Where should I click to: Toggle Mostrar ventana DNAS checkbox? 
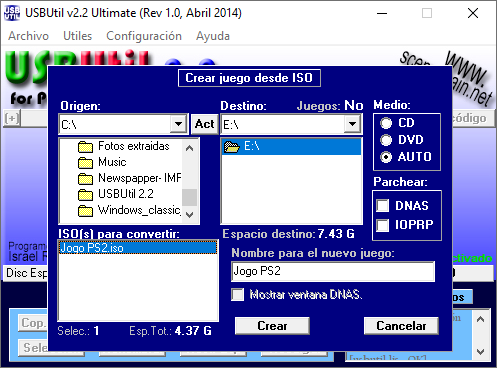click(x=238, y=295)
